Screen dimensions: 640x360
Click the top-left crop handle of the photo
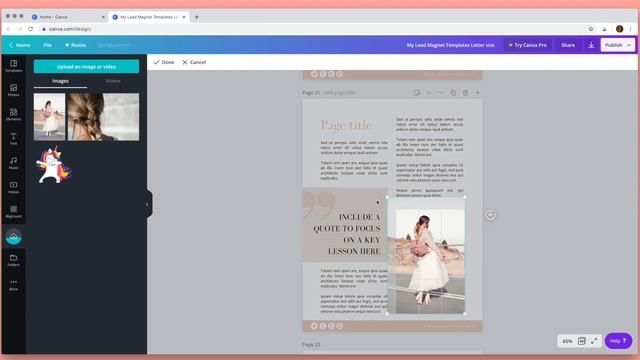click(387, 197)
